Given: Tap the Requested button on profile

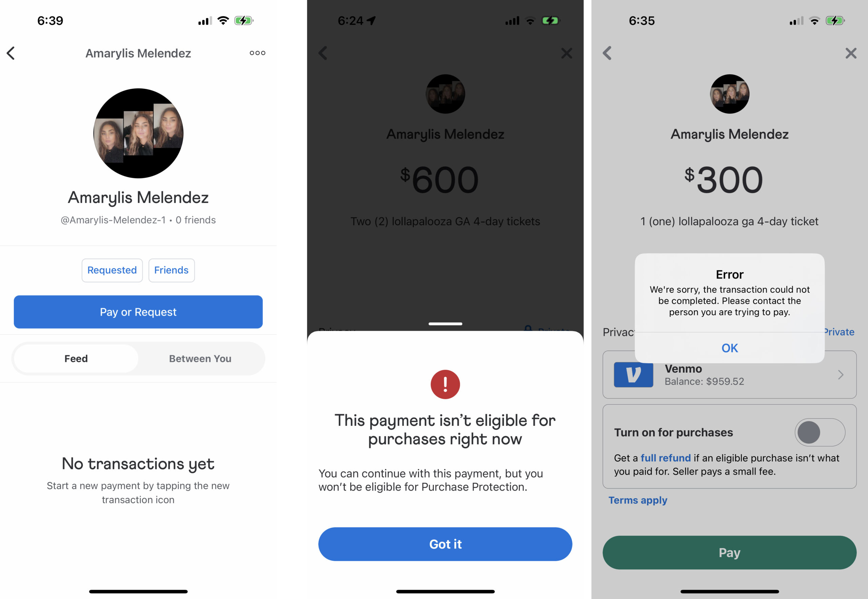Looking at the screenshot, I should [x=112, y=270].
